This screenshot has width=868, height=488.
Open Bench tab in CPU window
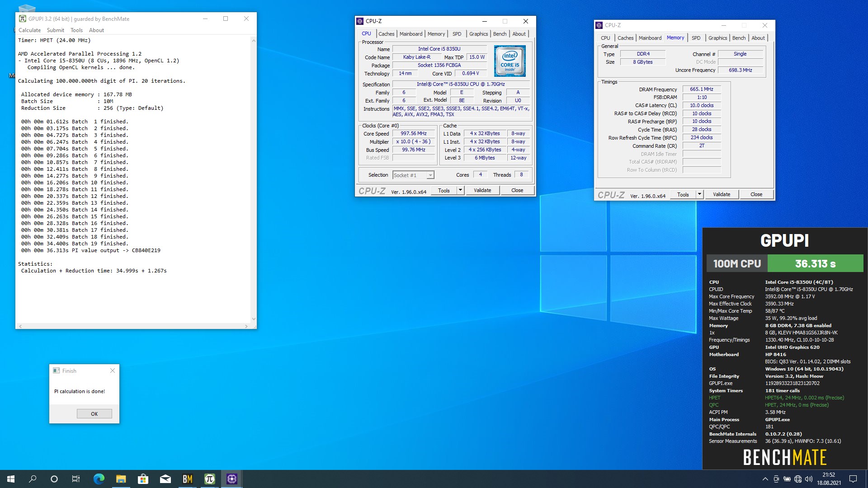[500, 34]
